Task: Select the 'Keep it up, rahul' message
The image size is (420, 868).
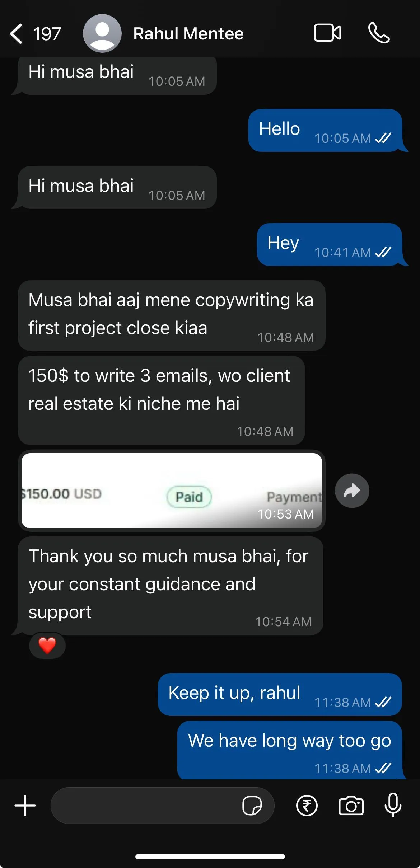Action: tap(280, 694)
